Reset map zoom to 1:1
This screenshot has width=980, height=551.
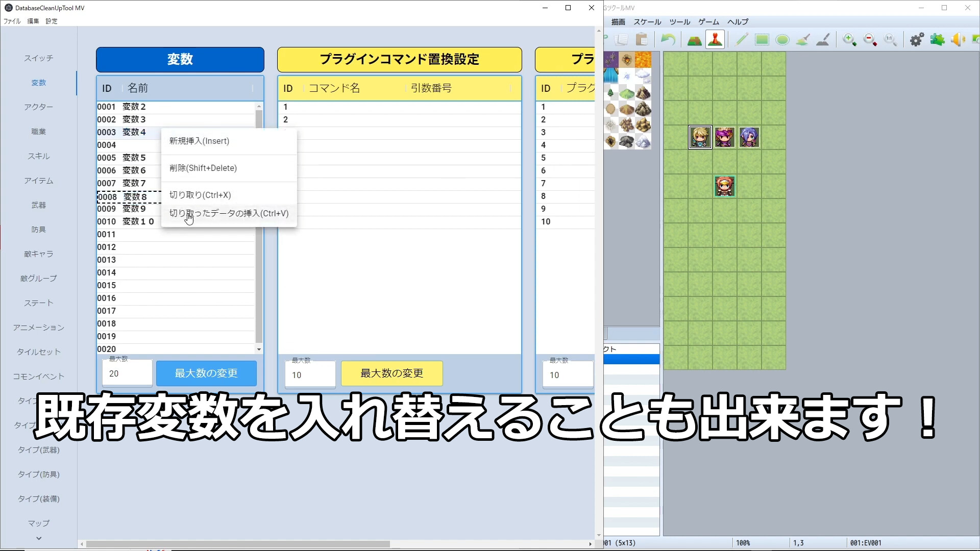[890, 39]
